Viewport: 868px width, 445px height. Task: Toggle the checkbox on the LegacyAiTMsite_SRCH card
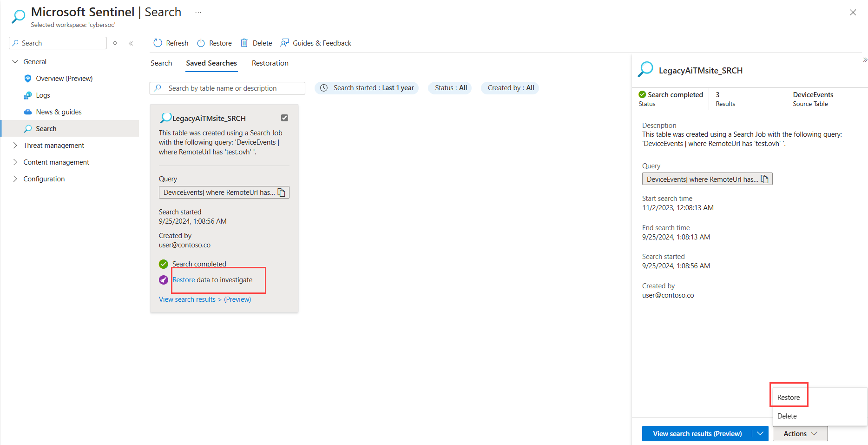284,118
